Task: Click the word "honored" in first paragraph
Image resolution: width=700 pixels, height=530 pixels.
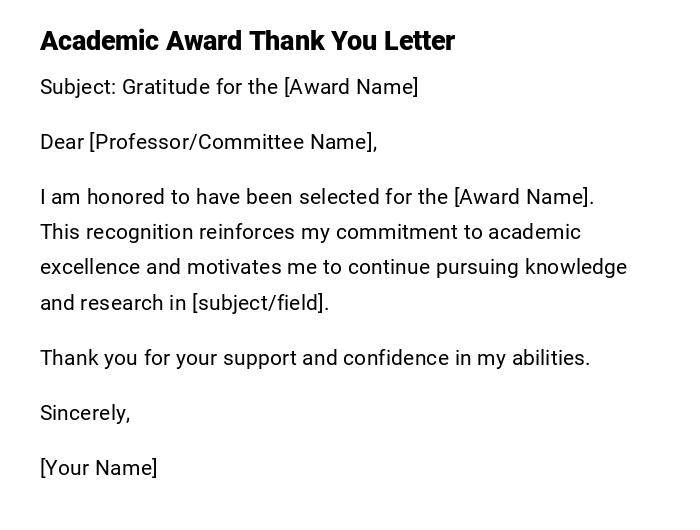Action: click(126, 197)
